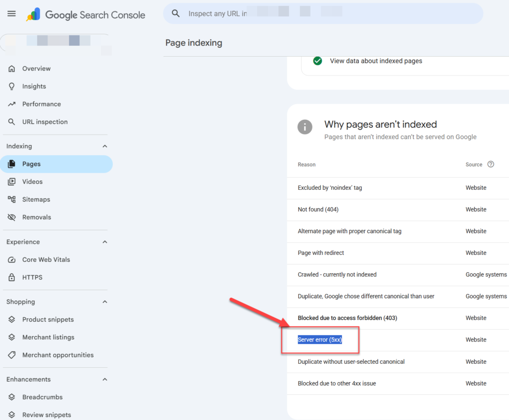509x420 pixels.
Task: Click the Merchant listings layers icon
Action: pyautogui.click(x=12, y=337)
